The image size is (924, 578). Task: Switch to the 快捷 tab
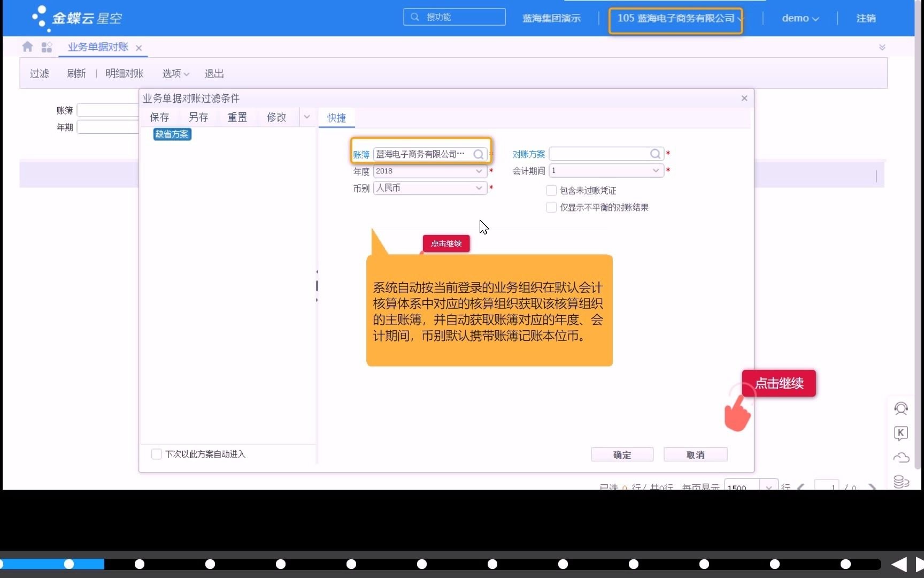tap(337, 118)
